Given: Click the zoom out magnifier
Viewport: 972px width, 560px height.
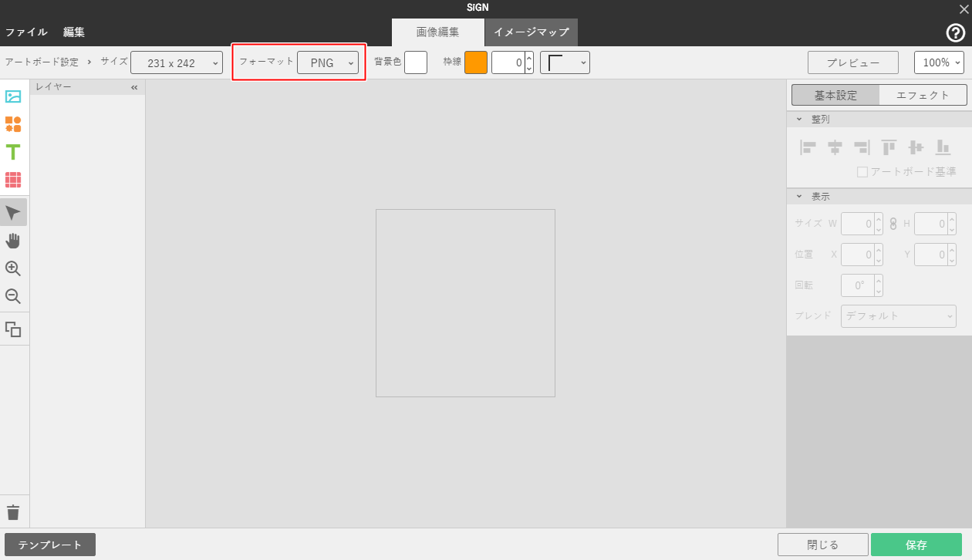Looking at the screenshot, I should click(x=13, y=296).
